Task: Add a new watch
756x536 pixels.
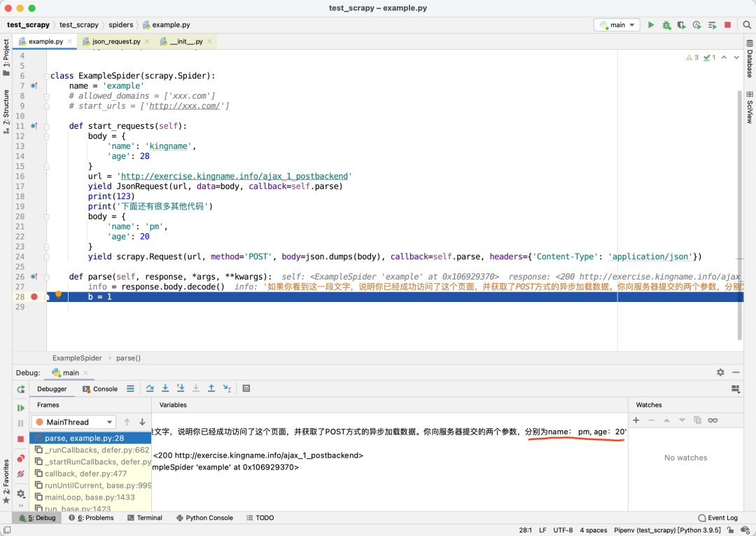Action: [636, 420]
